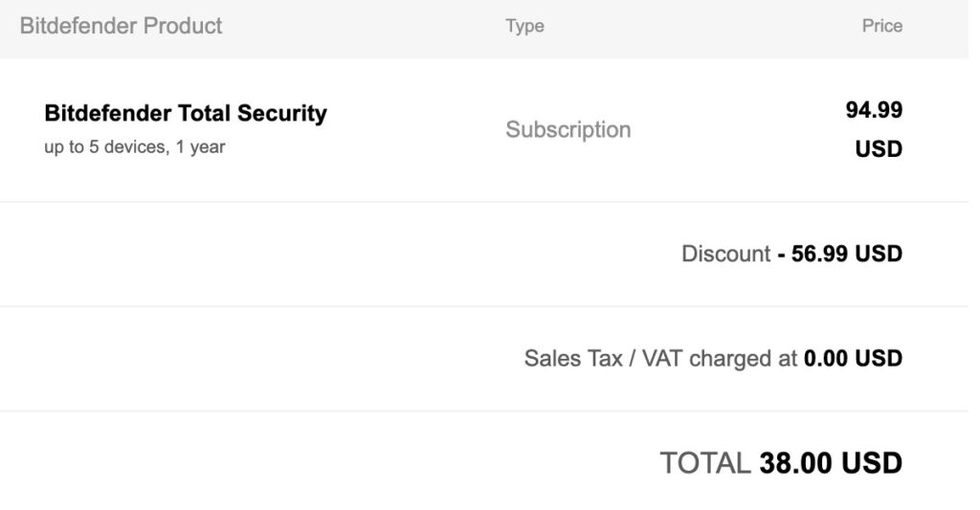Click the 0.00 USD tax amount
The height and width of the screenshot is (510, 980).
click(852, 359)
